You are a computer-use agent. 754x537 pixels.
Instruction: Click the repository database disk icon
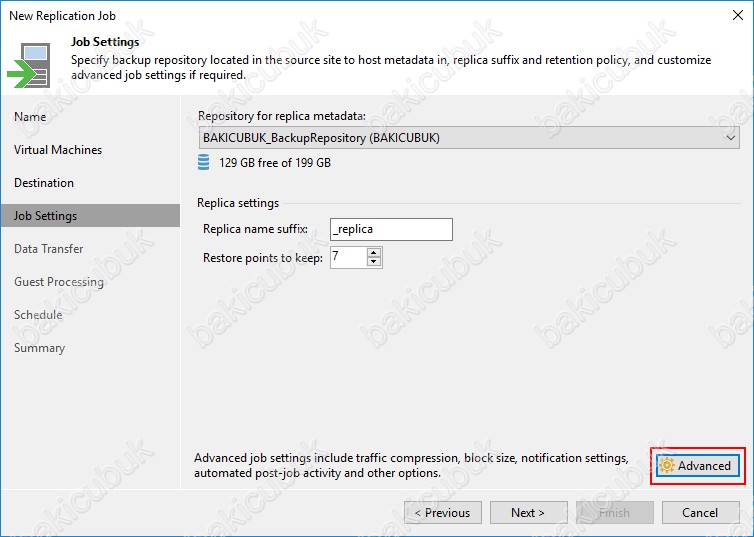(x=204, y=162)
